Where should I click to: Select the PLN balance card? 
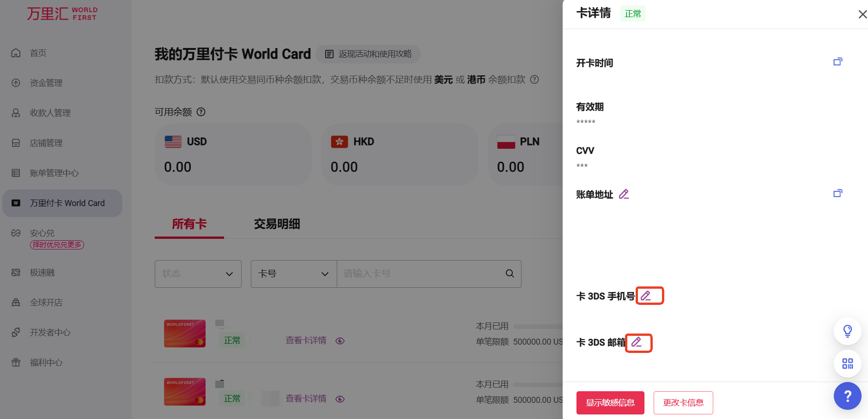click(525, 154)
